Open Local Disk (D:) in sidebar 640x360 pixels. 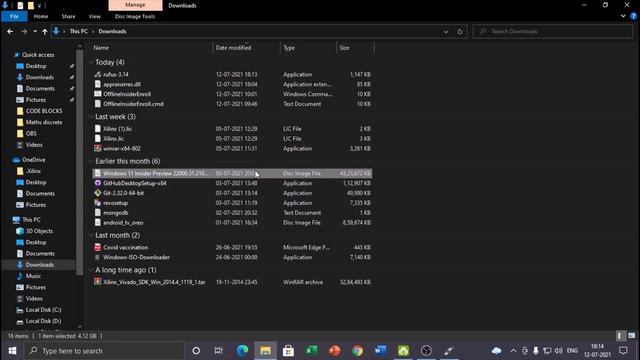pyautogui.click(x=43, y=321)
